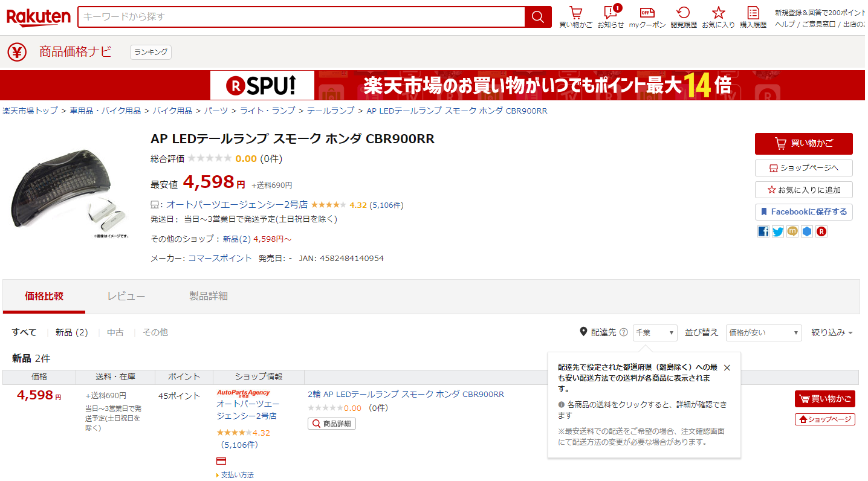Expand the 絞り込み filter menu
This screenshot has height=481, width=868.
pyautogui.click(x=832, y=332)
